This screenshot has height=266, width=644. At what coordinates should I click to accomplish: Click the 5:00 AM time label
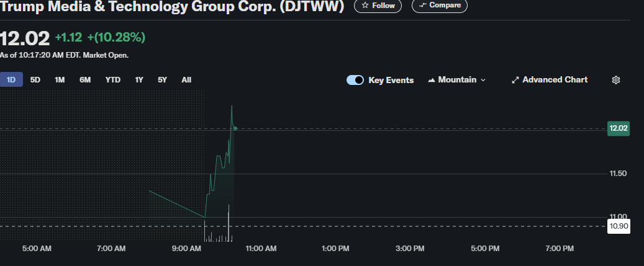point(37,249)
